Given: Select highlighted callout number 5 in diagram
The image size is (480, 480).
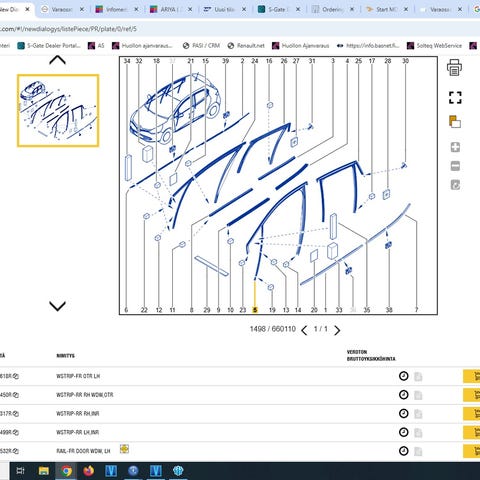Looking at the screenshot, I should 255,310.
